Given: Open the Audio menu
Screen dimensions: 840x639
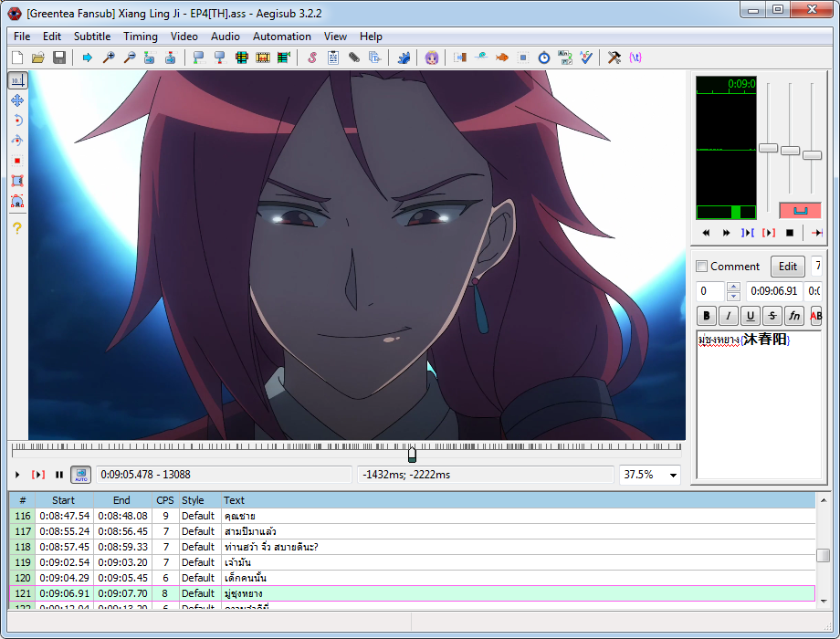Looking at the screenshot, I should [225, 37].
